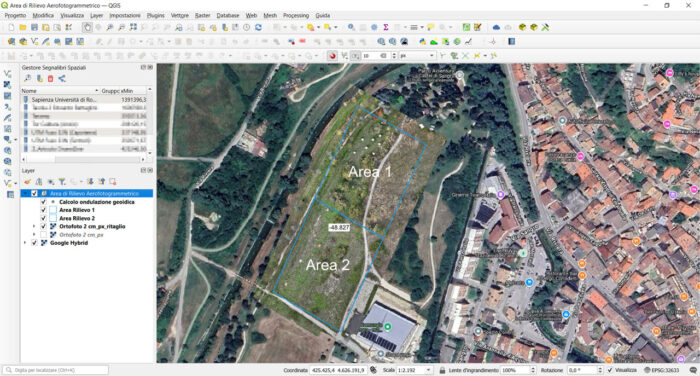700x376 pixels.
Task: Open layer styling panel brush icon
Action: pos(28,182)
